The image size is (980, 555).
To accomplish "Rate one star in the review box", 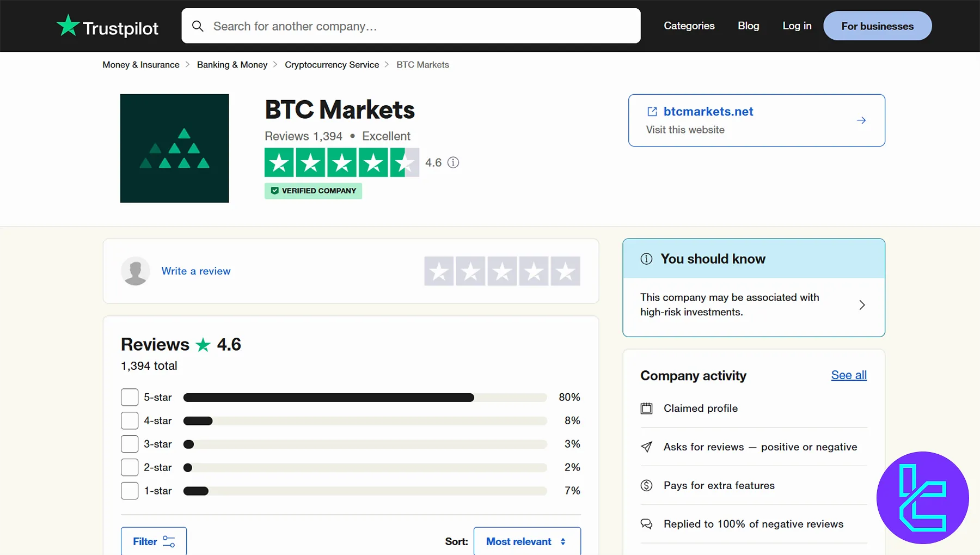I will tap(439, 271).
